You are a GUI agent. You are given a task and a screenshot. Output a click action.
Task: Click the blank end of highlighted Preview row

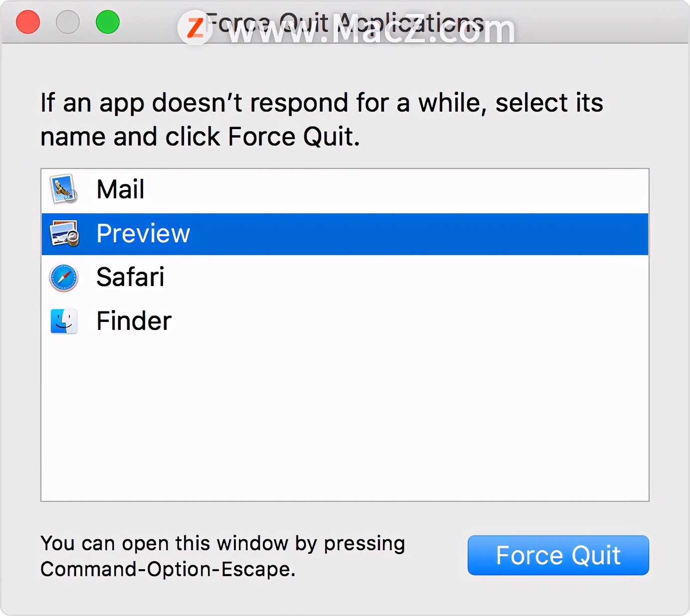click(x=419, y=234)
